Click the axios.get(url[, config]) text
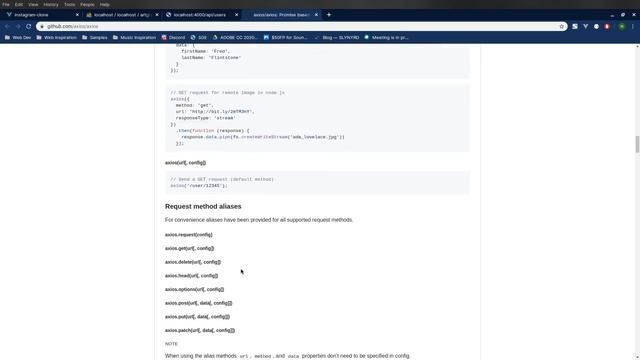 pos(189,248)
